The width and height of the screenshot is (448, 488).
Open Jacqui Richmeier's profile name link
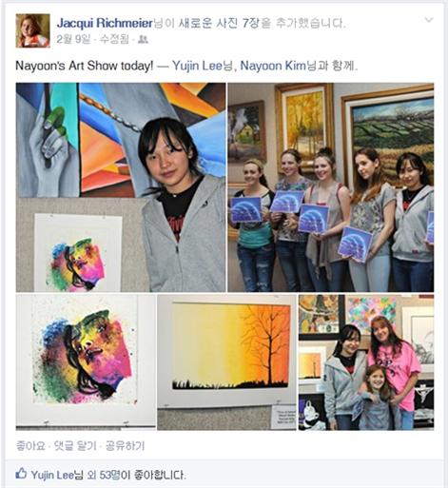tap(105, 23)
